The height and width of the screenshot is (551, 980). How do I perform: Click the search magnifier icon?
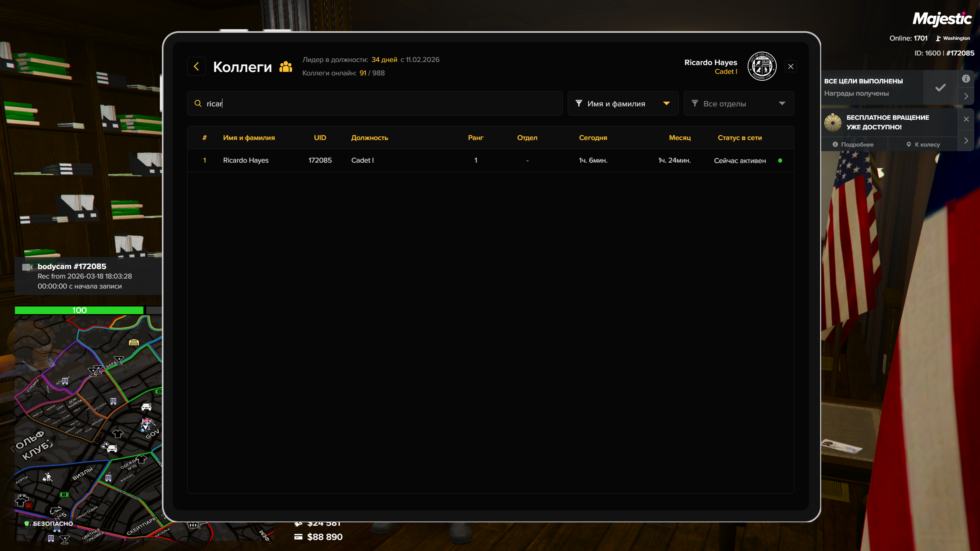[x=198, y=103]
